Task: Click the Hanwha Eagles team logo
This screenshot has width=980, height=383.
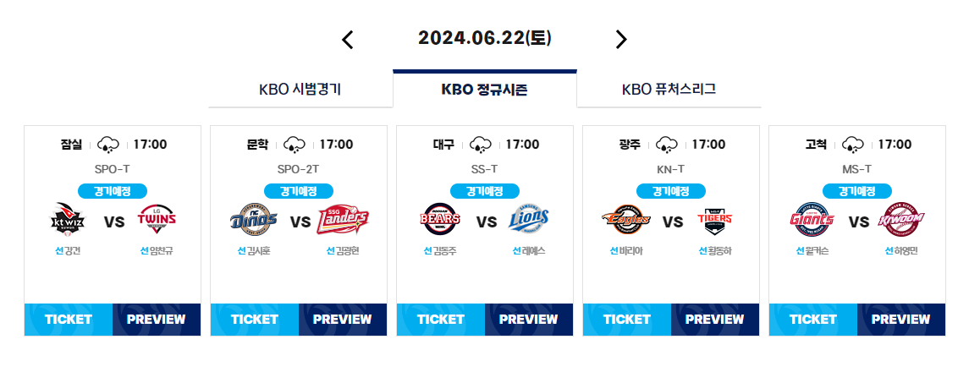Action: point(625,219)
